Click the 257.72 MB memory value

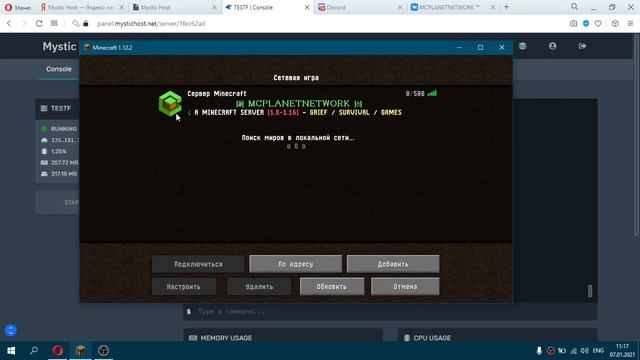(64, 162)
